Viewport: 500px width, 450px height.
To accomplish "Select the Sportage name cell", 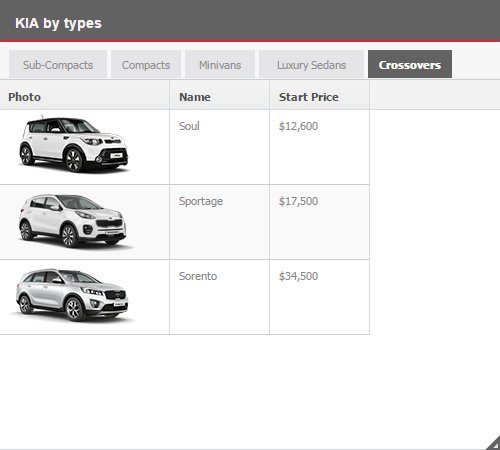I will pos(219,222).
